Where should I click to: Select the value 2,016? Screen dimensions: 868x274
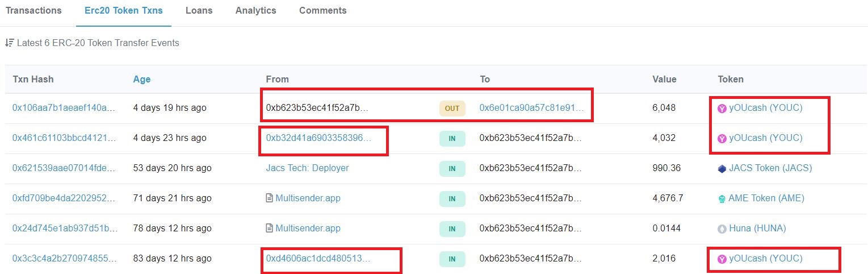(x=664, y=258)
